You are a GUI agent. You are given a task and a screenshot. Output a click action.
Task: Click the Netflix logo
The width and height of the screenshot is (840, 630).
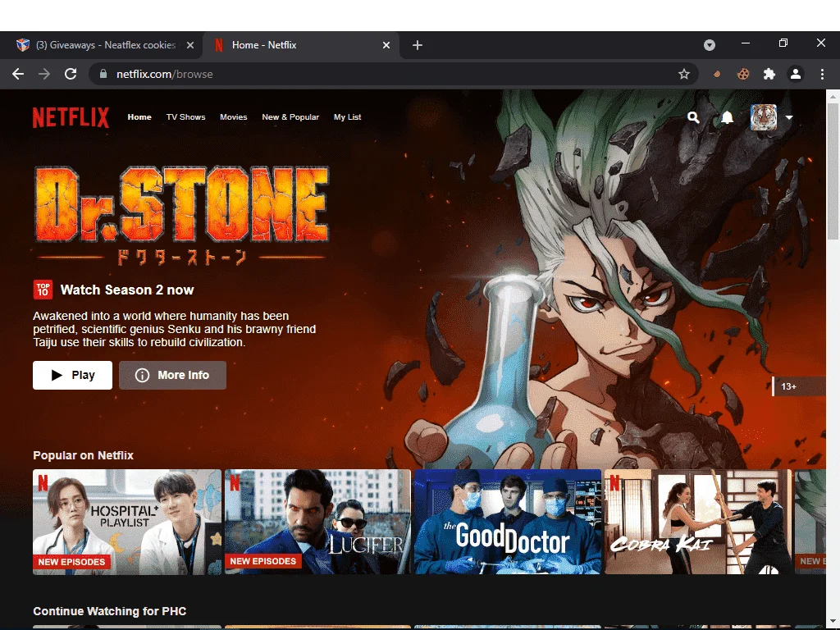pyautogui.click(x=71, y=117)
